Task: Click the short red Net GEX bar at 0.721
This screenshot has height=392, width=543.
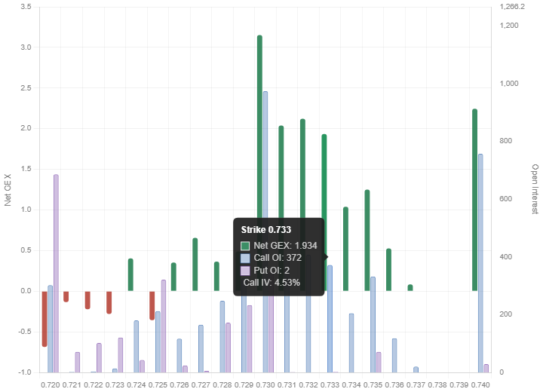Action: pos(66,296)
